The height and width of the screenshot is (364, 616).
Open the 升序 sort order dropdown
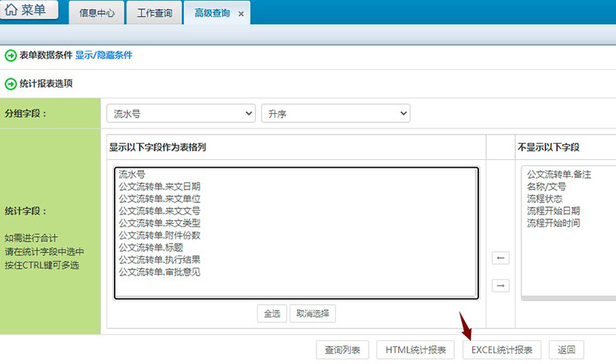(336, 113)
